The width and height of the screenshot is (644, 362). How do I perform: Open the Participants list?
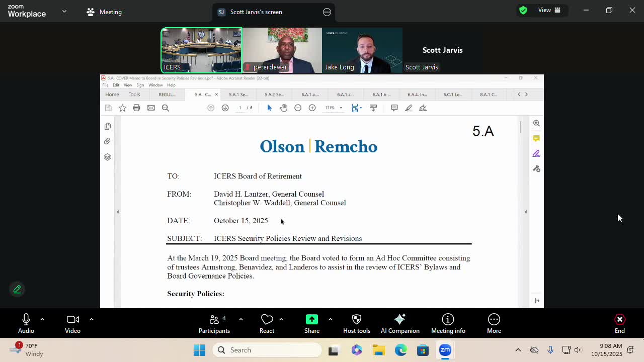pos(214,323)
